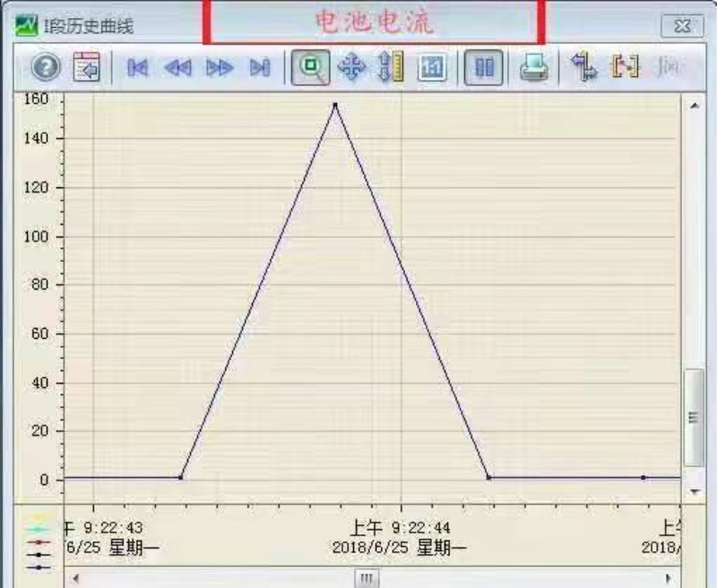Click the 2018/6/25 星期一 date label under 9:22:44

coord(399,548)
